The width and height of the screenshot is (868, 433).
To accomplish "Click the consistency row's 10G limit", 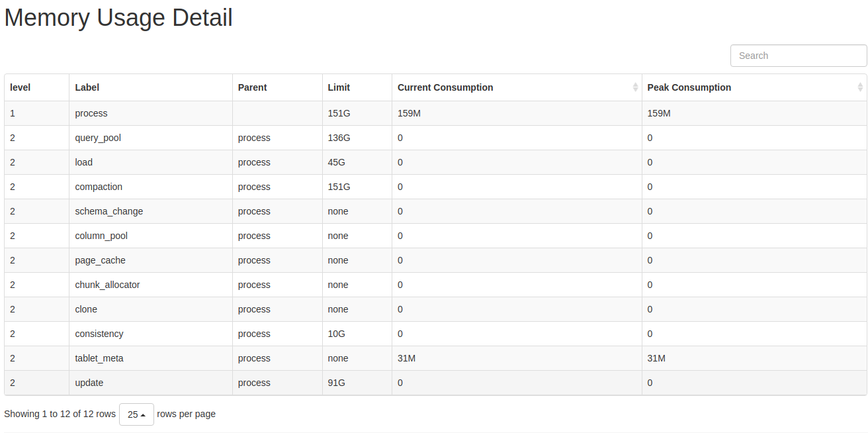I will (336, 334).
